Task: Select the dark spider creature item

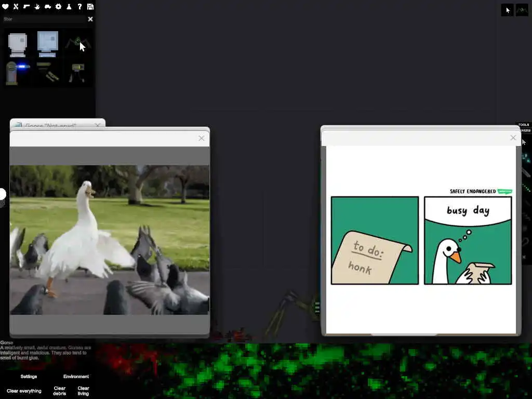Action: 78,44
